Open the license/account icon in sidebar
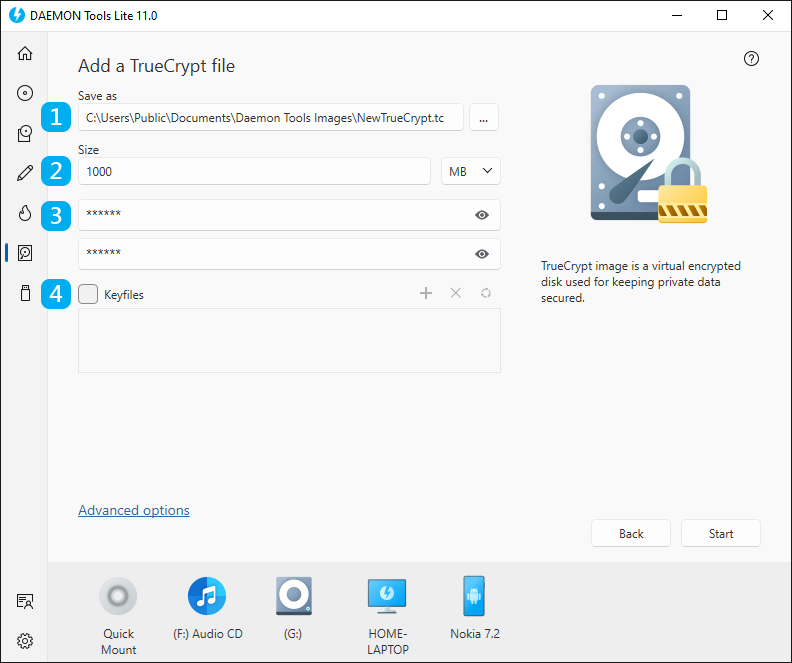Image resolution: width=792 pixels, height=663 pixels. click(25, 601)
